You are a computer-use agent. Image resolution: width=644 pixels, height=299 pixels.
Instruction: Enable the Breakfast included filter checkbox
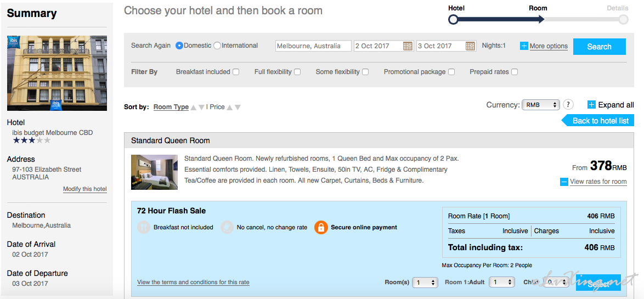click(x=236, y=72)
